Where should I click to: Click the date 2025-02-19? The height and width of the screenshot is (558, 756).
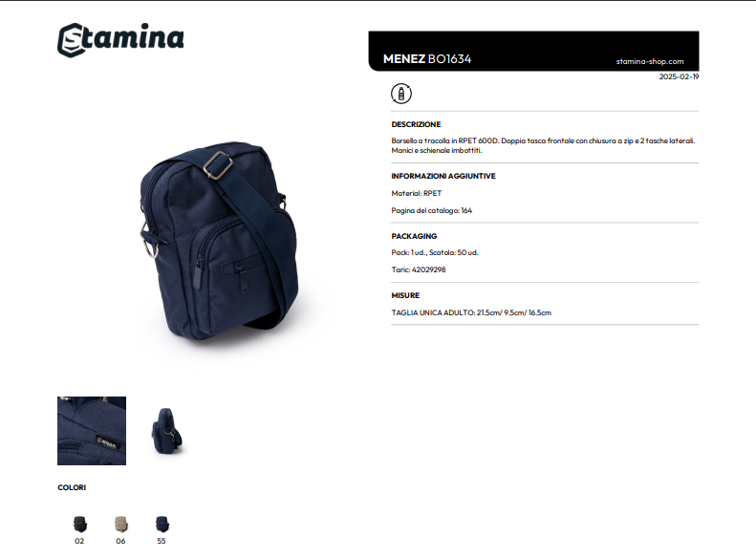pyautogui.click(x=679, y=76)
